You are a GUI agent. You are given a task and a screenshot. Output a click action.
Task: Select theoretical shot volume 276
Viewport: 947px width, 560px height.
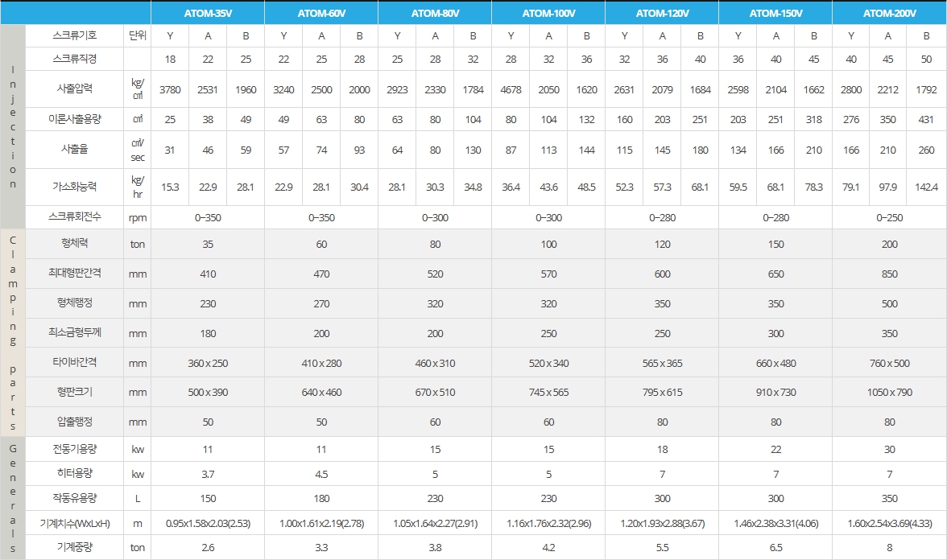coord(851,119)
